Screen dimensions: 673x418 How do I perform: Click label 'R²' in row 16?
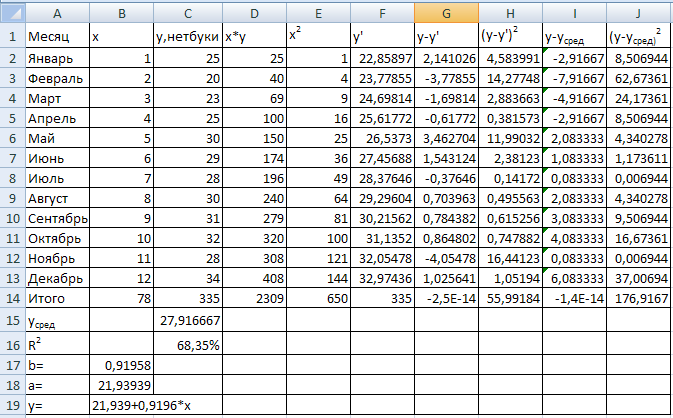tap(58, 343)
